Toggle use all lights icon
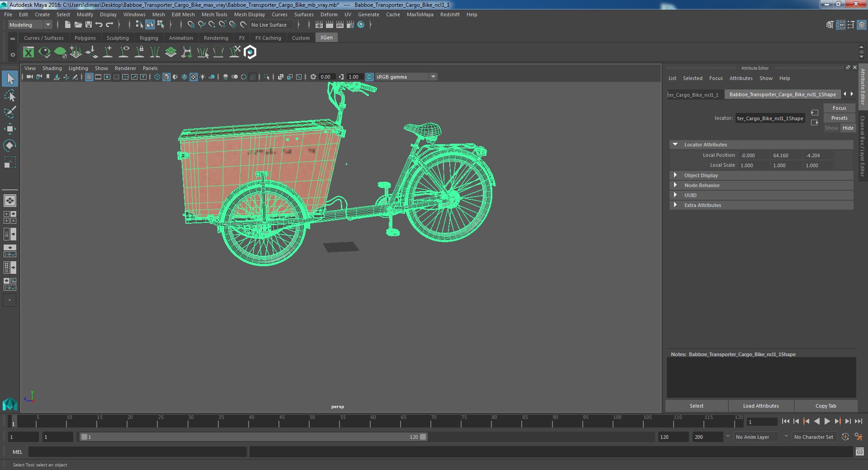This screenshot has height=470, width=868. [x=203, y=77]
